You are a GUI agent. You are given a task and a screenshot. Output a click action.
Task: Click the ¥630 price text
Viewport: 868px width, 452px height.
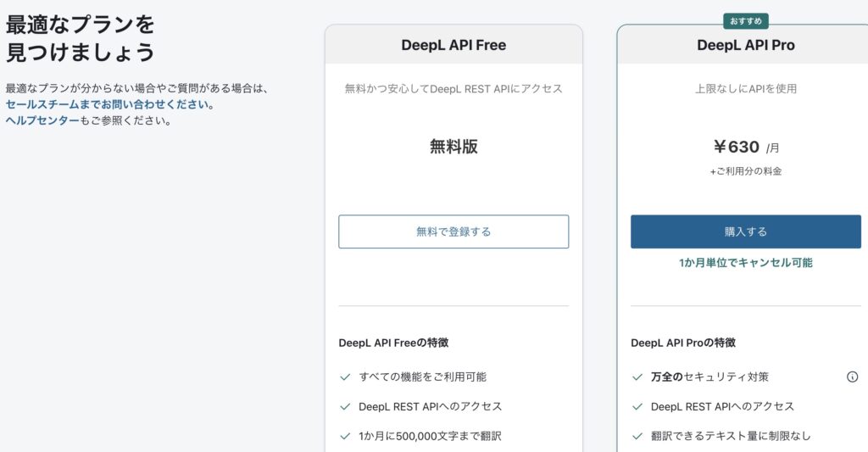coord(736,147)
